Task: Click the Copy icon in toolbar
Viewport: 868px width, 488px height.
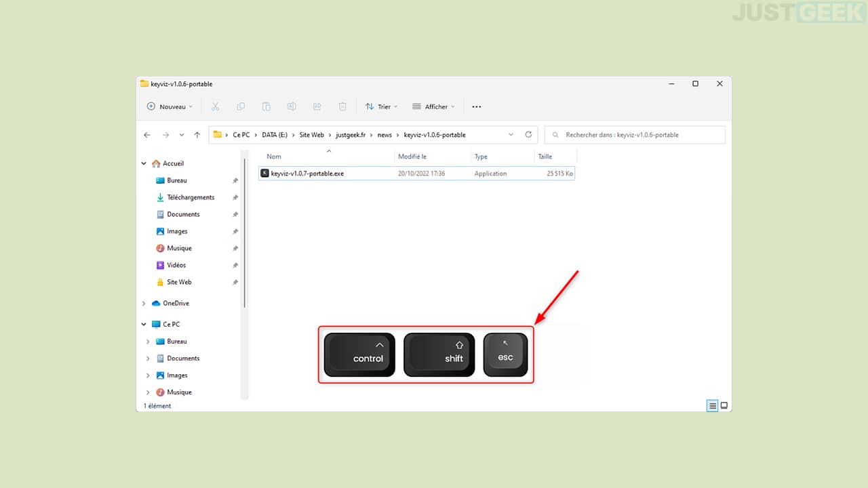Action: click(241, 106)
